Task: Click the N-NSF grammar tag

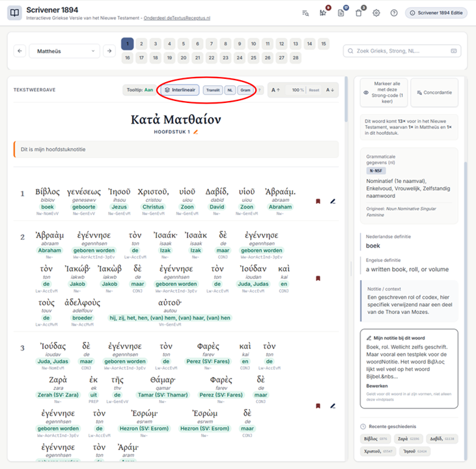Action: click(x=376, y=171)
